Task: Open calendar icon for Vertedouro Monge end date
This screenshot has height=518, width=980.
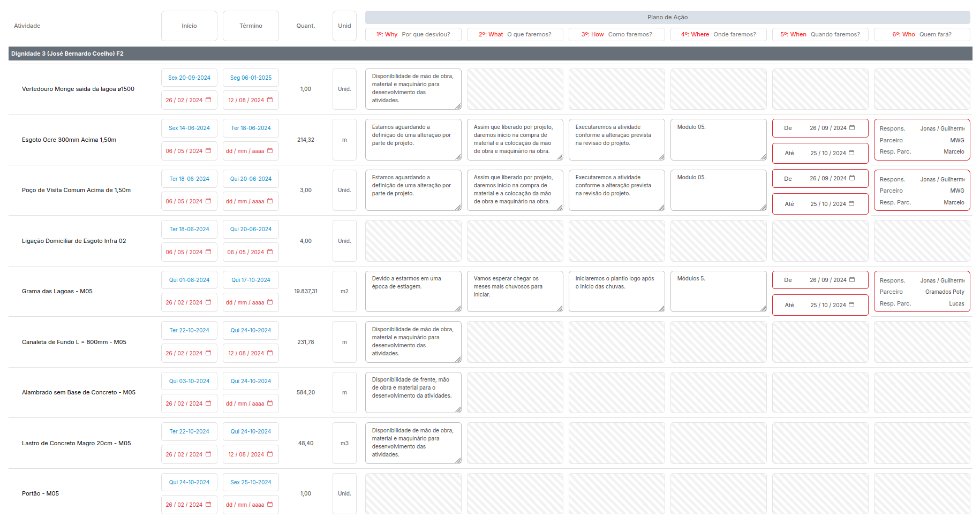Action: pos(270,100)
